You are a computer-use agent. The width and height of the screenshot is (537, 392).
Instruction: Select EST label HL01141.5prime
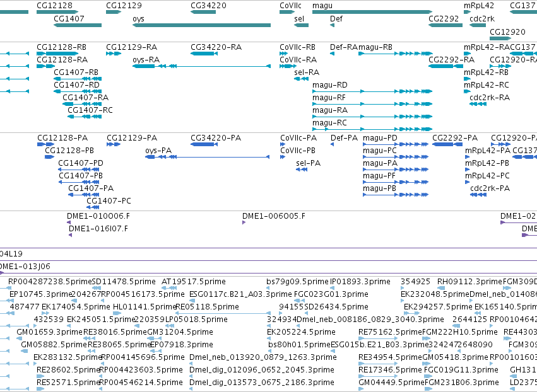(145, 307)
